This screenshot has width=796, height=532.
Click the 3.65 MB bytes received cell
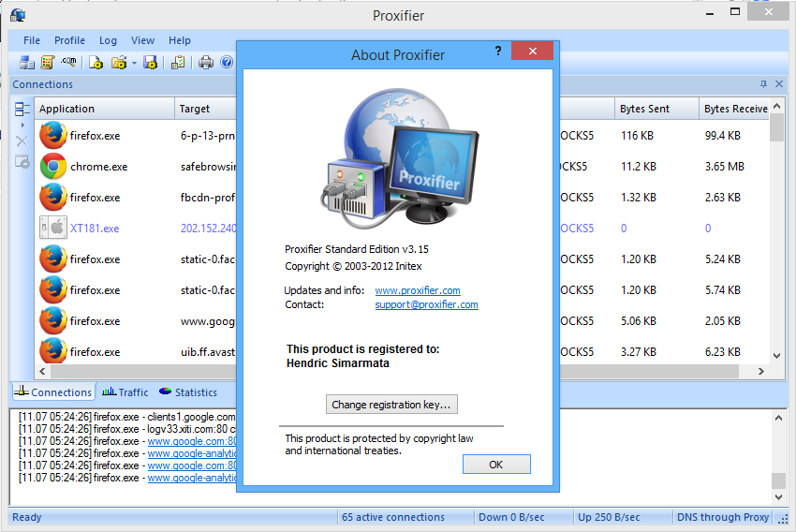725,167
